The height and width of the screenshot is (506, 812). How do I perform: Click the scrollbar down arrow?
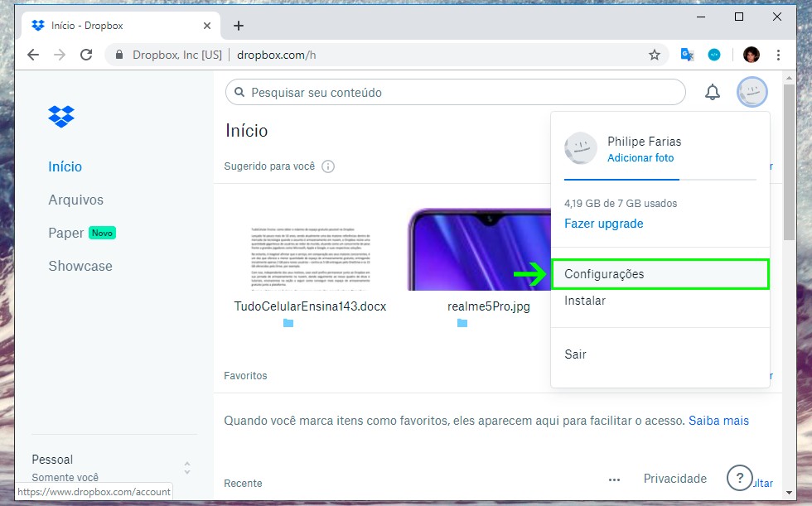click(x=789, y=493)
